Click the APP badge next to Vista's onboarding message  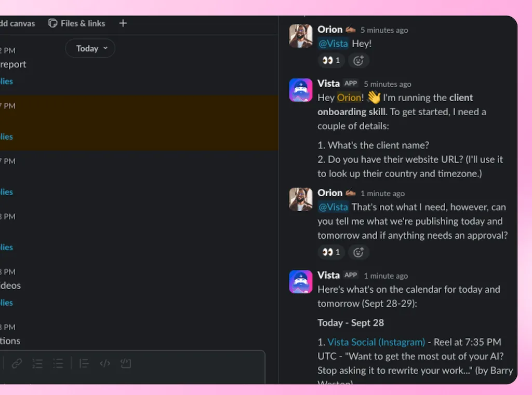351,84
